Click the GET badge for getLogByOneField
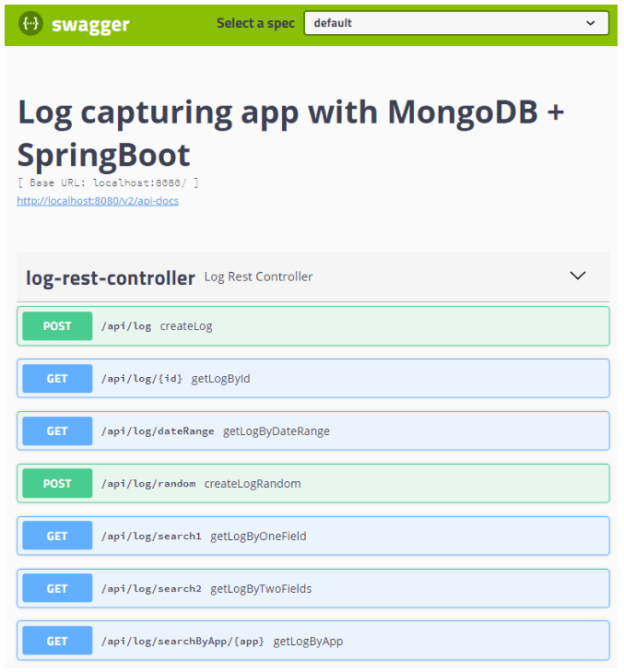The width and height of the screenshot is (624, 672). click(57, 536)
